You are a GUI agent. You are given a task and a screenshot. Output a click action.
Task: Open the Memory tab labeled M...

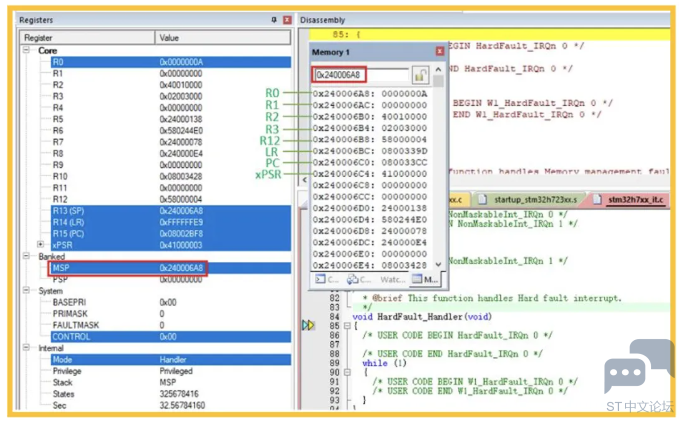click(x=426, y=279)
